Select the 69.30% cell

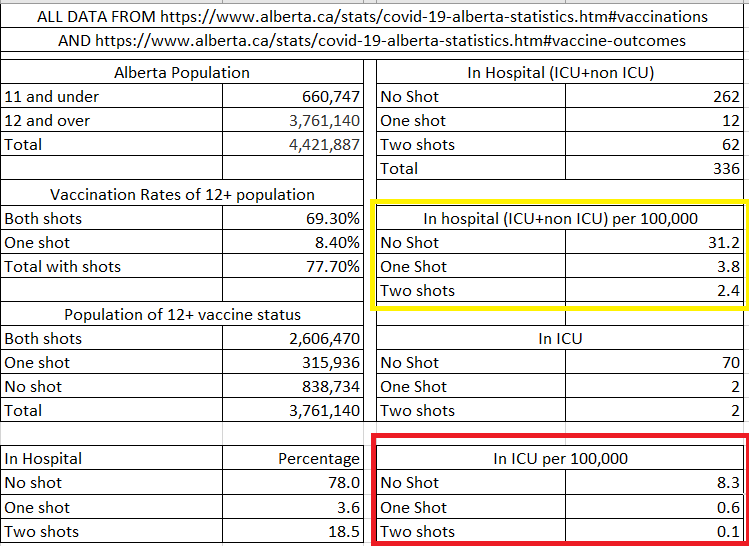(x=293, y=218)
